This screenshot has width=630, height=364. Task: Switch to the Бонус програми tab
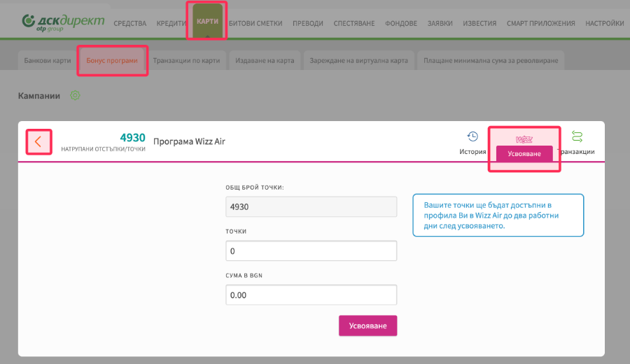click(x=112, y=60)
